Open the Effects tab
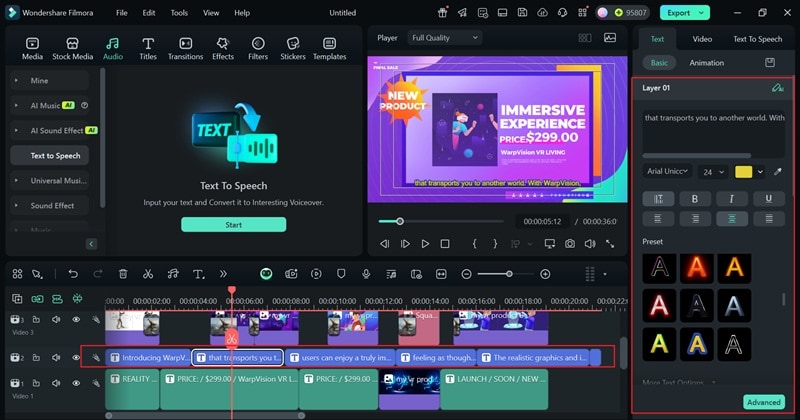Image resolution: width=800 pixels, height=420 pixels. point(223,49)
